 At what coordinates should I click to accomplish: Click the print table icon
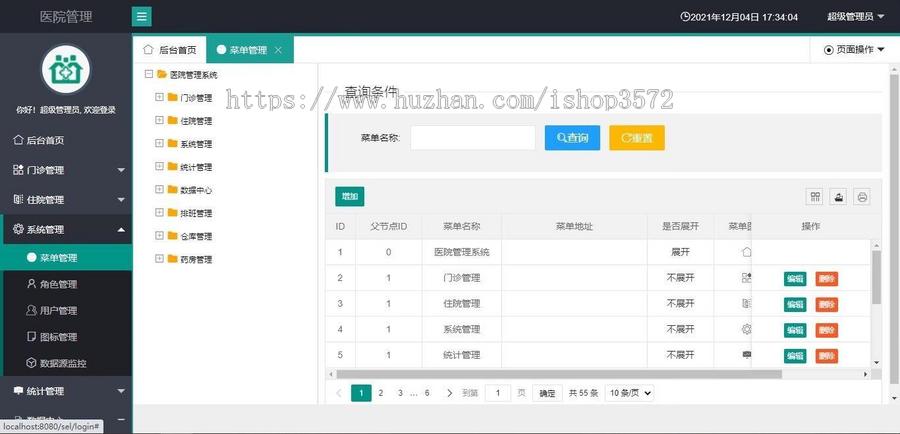pyautogui.click(x=862, y=197)
